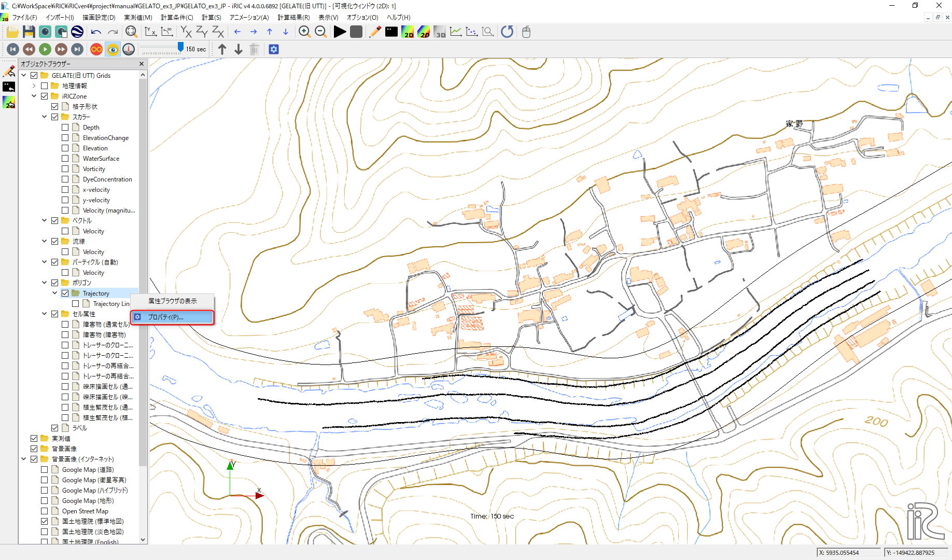This screenshot has height=560, width=952.
Task: Click the mouse hint icon
Action: point(526,32)
